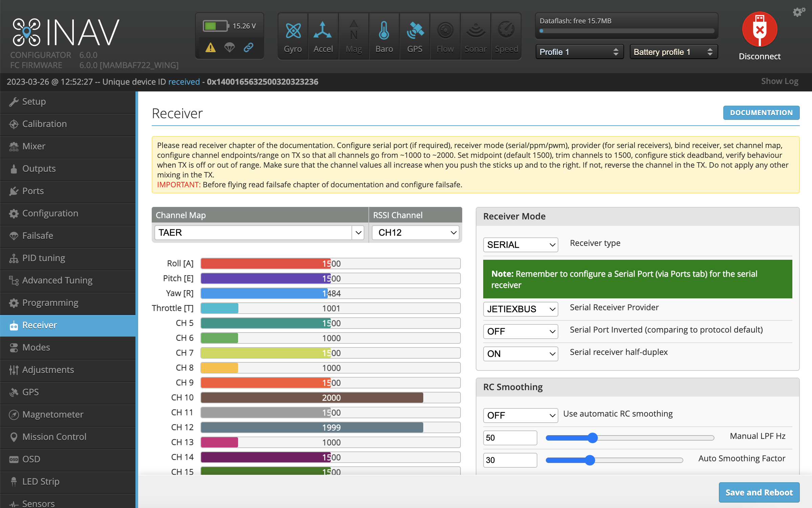The height and width of the screenshot is (508, 812).
Task: Open the JETIEXBUS serial provider dropdown
Action: pos(520,309)
